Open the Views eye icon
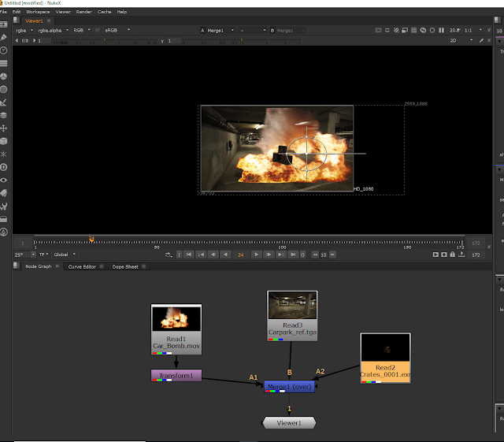This screenshot has height=442, width=504. [4, 180]
